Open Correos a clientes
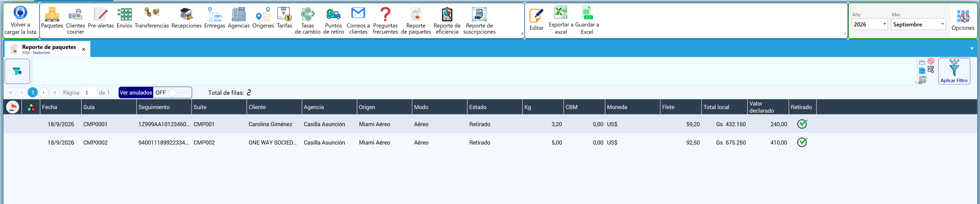Viewport: 980px width, 204px height. click(358, 21)
